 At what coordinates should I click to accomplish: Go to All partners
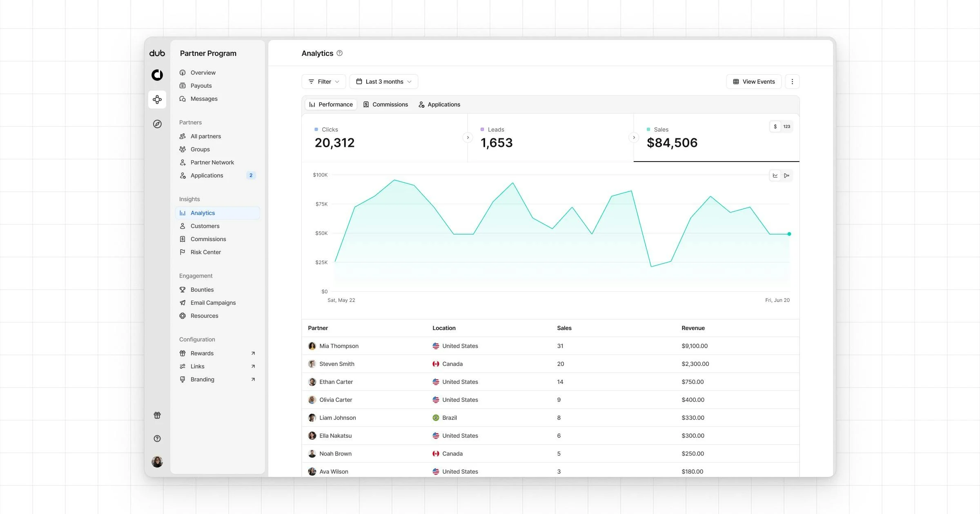click(x=218, y=136)
